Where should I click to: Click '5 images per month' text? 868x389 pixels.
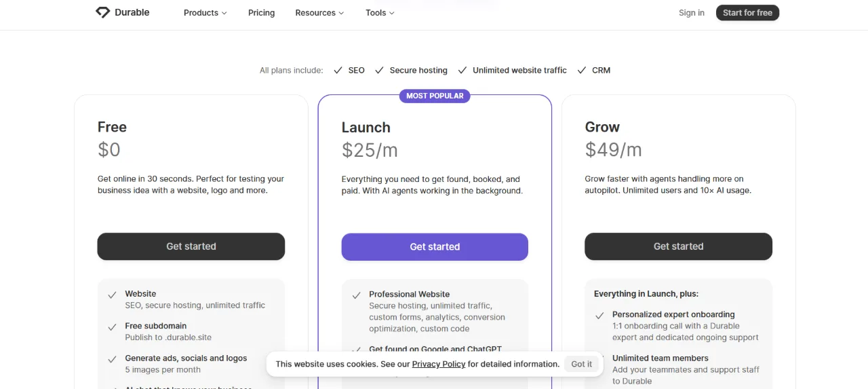tap(163, 370)
